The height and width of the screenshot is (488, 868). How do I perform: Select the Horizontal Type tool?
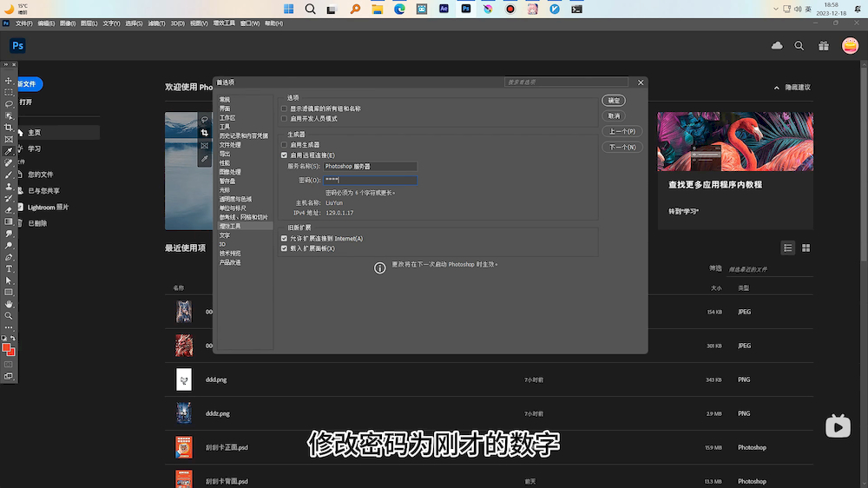click(9, 269)
